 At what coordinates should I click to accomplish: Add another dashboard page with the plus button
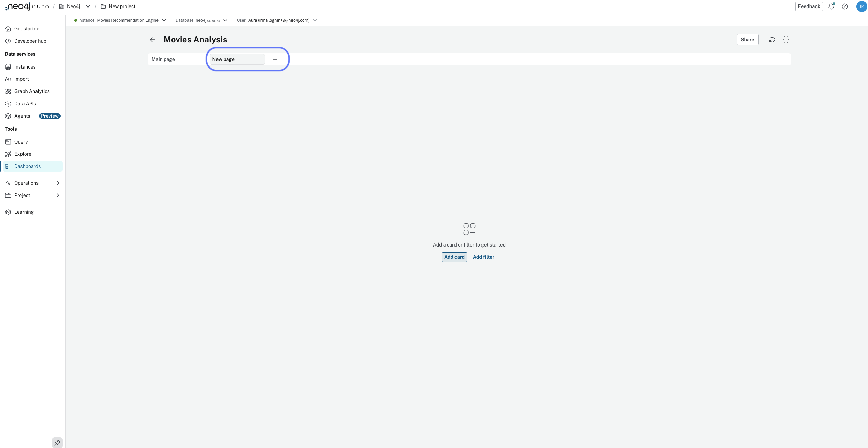[275, 59]
